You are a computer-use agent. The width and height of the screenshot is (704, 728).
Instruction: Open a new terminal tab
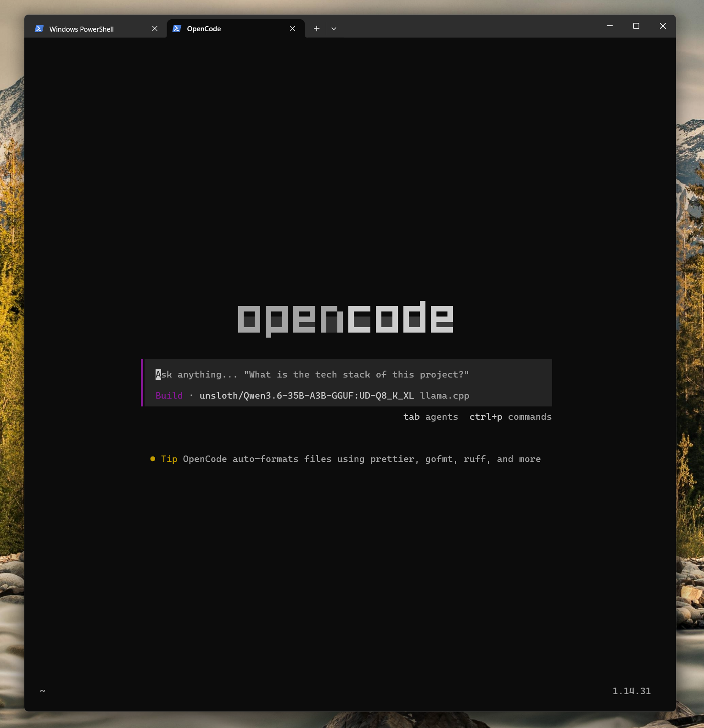click(x=316, y=28)
